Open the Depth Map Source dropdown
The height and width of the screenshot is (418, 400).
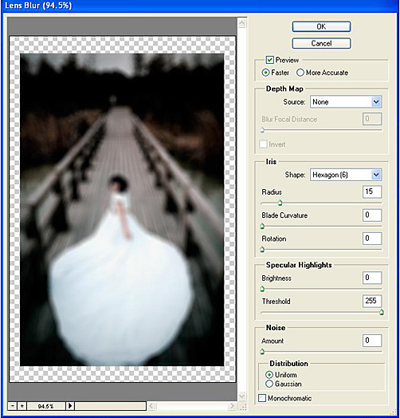[x=346, y=102]
